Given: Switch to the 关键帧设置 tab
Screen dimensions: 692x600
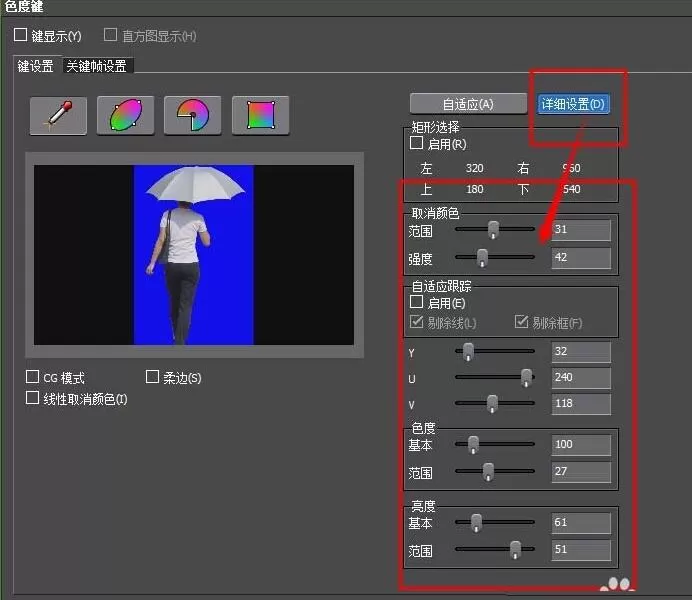Looking at the screenshot, I should point(96,66).
